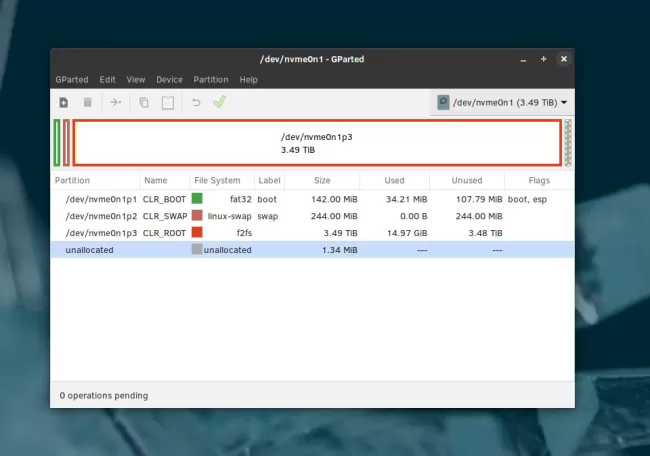650x456 pixels.
Task: Open the View menu
Action: click(x=136, y=79)
